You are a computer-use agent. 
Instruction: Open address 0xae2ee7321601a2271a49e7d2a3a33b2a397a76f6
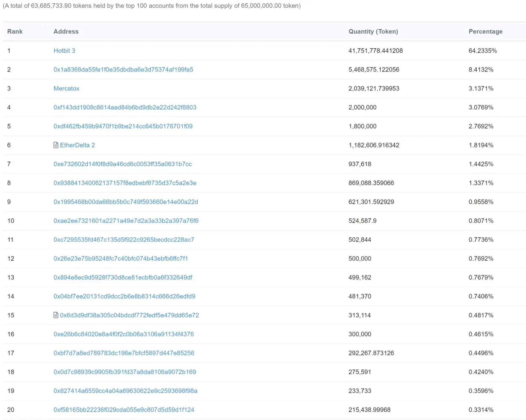click(126, 221)
